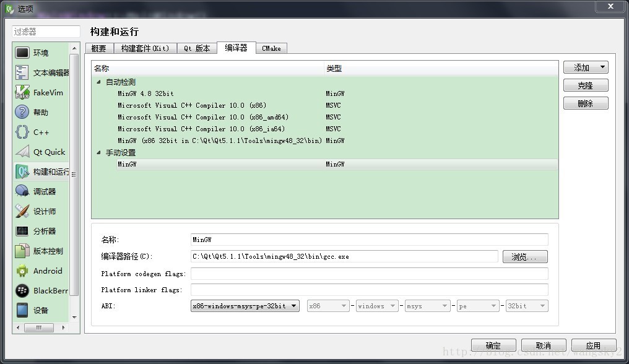
Task: Click the sidebar horizontal scrollbar thumb
Action: pos(39,327)
